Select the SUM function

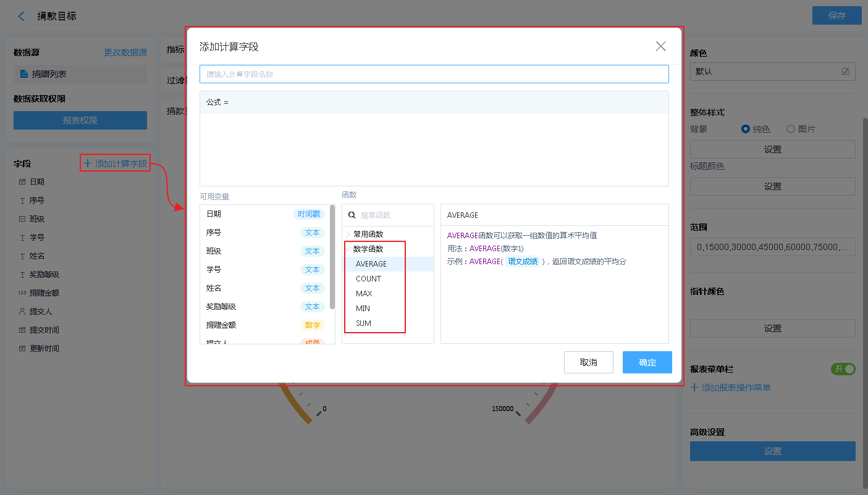tap(363, 323)
